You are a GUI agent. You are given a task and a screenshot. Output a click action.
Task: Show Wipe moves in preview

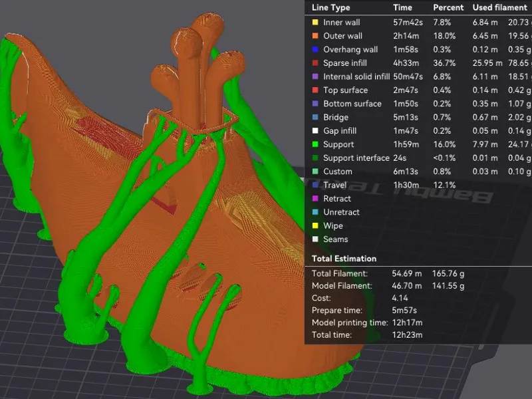pos(333,226)
